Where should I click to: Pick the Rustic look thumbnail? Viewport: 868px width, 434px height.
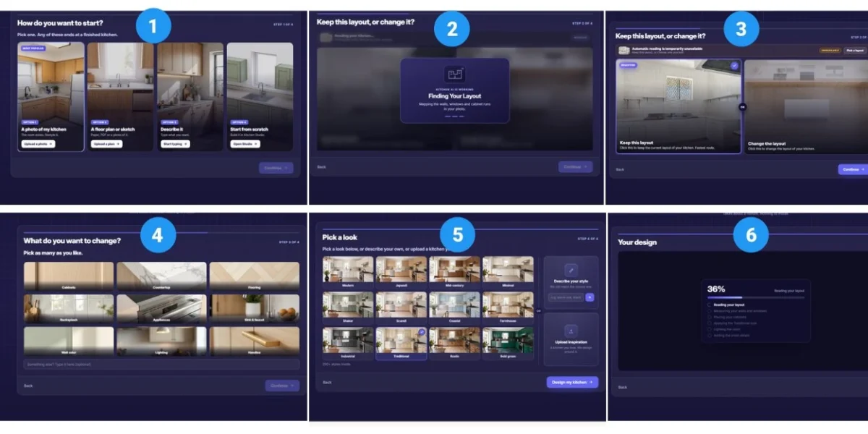(454, 344)
